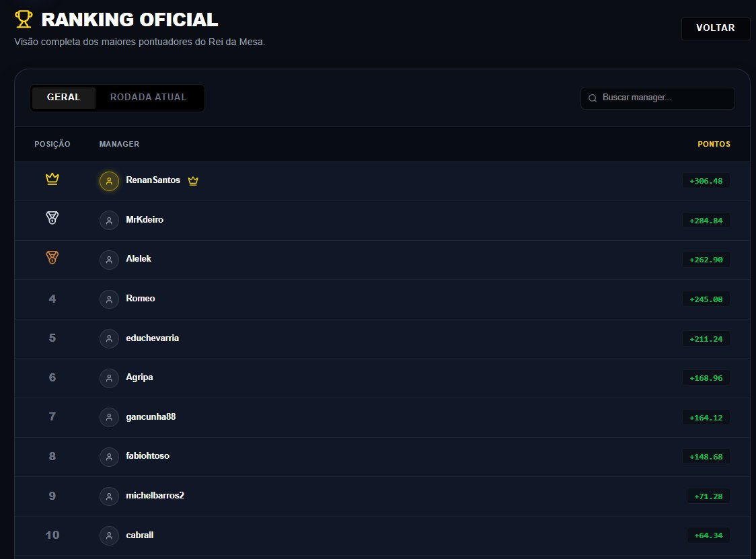Viewport: 756px width, 559px height.
Task: Click the +168.96 points badge
Action: coord(706,378)
